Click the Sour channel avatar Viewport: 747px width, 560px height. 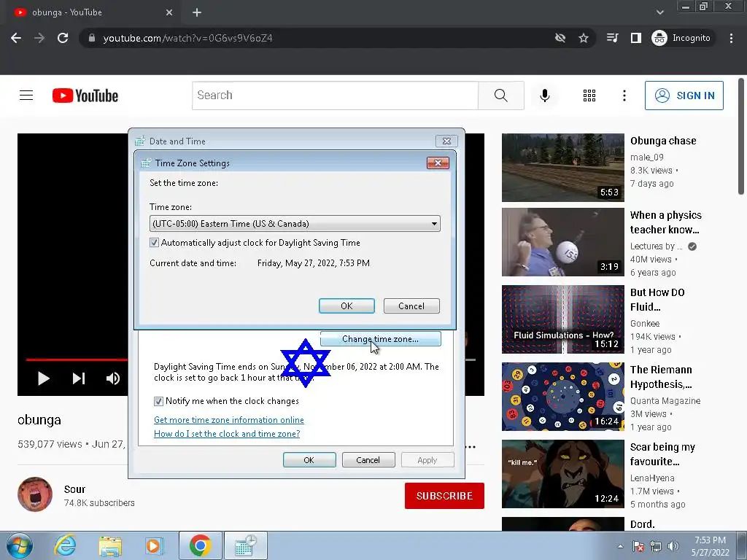pos(35,494)
